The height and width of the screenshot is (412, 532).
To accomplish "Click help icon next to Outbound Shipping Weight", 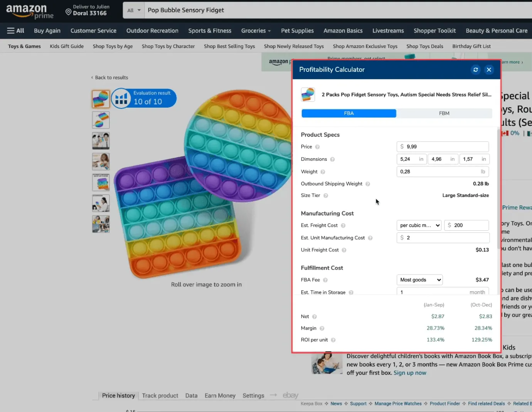I will coord(368,184).
